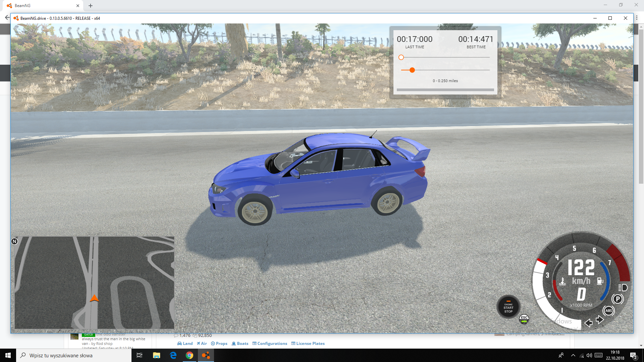Launch Microsoft Edge from the taskbar
Screen dimensions: 644x362
pyautogui.click(x=173, y=355)
